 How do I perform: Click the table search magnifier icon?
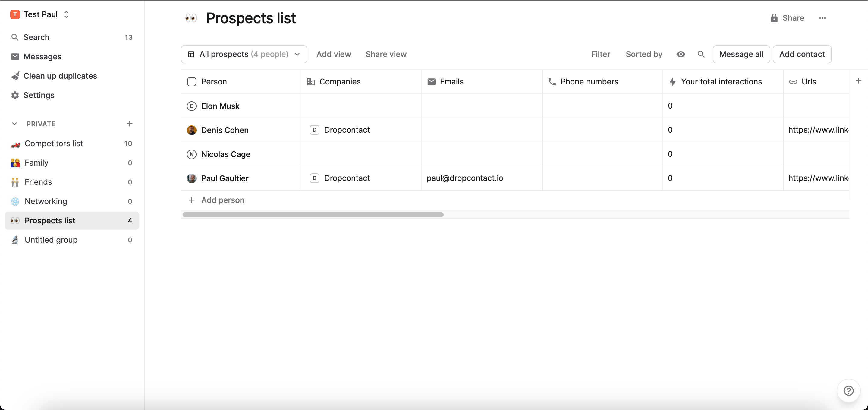point(701,54)
